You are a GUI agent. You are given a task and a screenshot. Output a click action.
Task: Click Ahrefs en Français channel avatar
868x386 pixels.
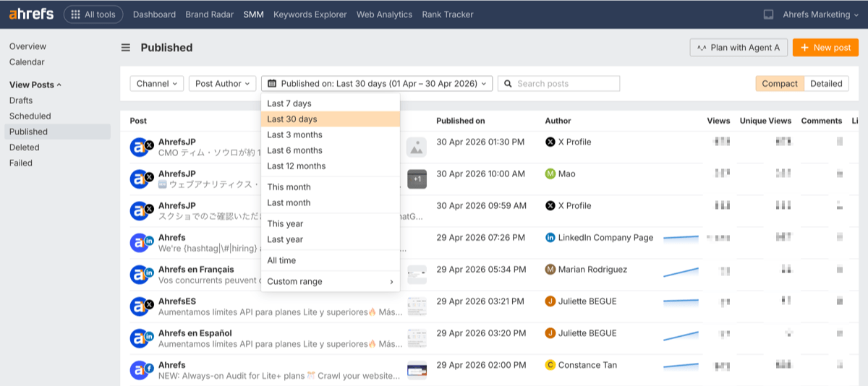pyautogui.click(x=141, y=275)
